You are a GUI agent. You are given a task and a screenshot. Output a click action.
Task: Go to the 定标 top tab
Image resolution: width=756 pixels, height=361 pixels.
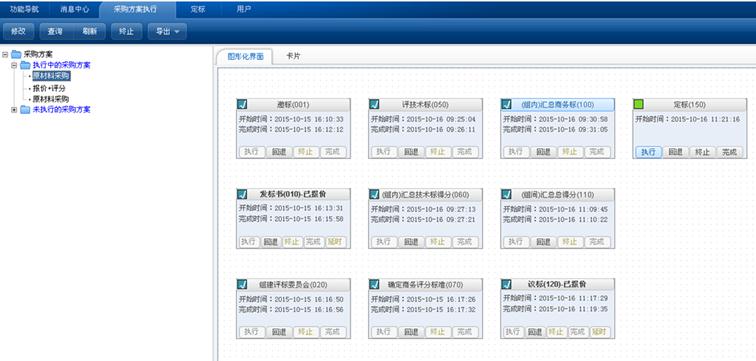tap(198, 9)
